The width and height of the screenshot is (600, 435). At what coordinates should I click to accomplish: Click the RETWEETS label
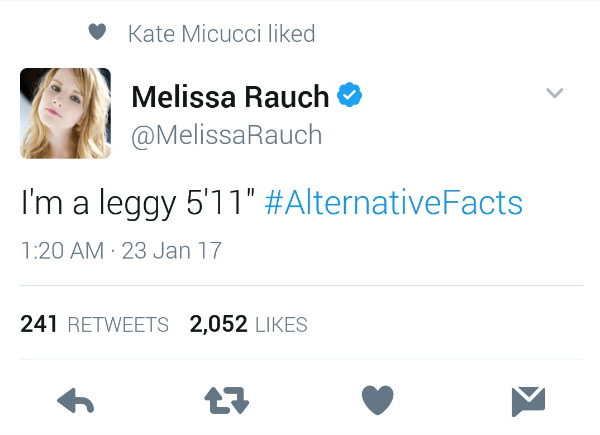pyautogui.click(x=119, y=325)
